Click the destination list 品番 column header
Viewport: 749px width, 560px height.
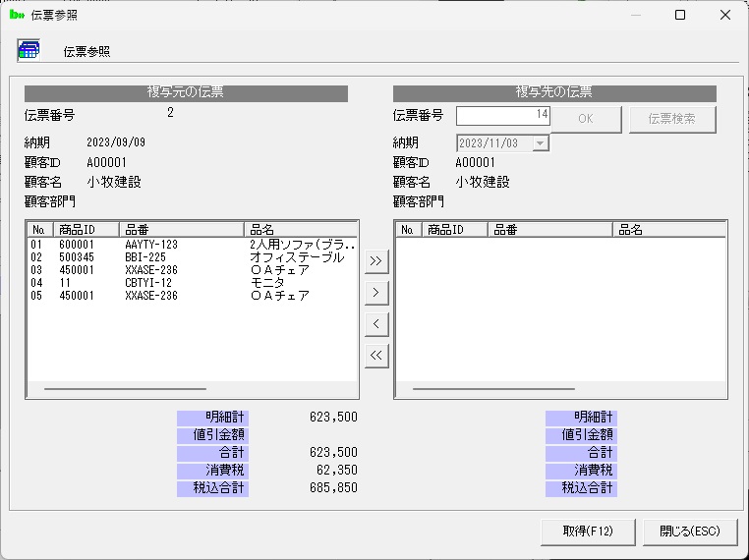coord(550,230)
